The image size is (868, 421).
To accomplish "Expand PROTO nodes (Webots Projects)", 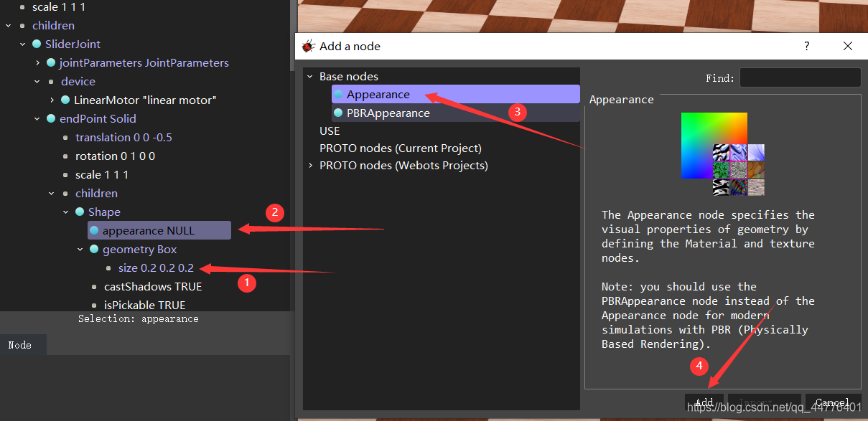I will (310, 166).
